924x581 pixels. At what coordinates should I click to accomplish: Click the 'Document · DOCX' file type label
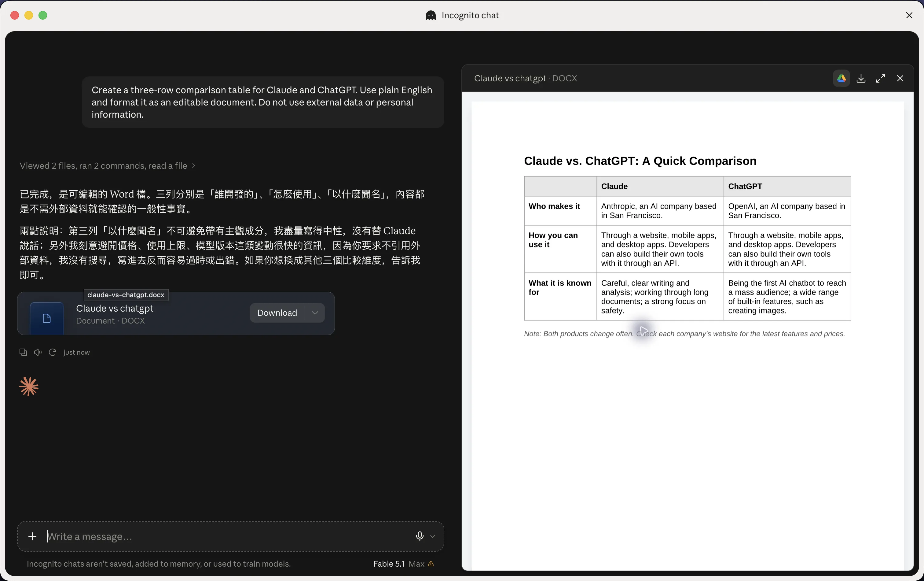pos(110,321)
